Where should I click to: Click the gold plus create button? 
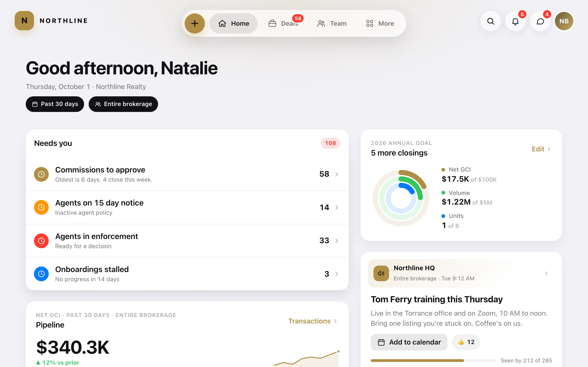195,23
